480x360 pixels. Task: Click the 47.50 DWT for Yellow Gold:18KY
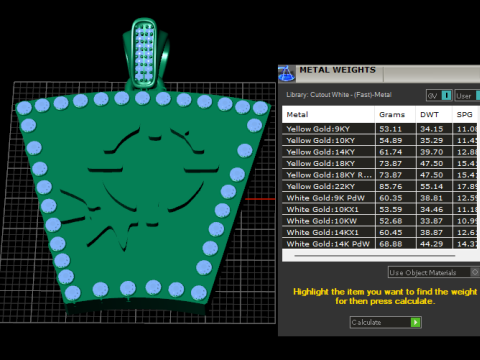point(432,163)
